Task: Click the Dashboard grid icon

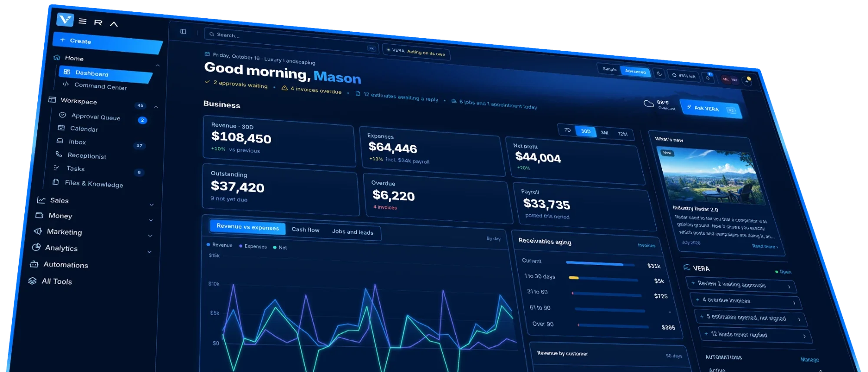Action: pyautogui.click(x=67, y=72)
